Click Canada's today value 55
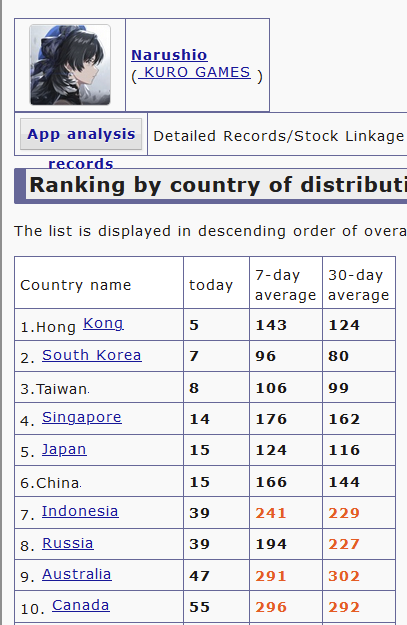 point(199,607)
